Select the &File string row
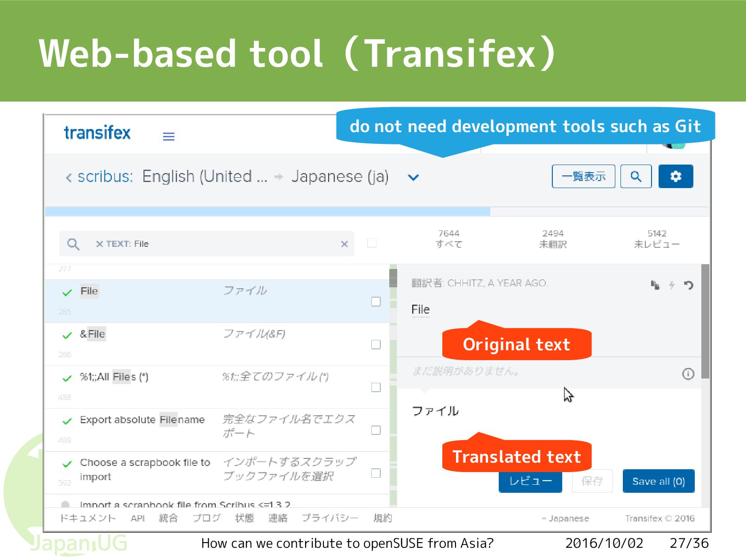 (217, 345)
